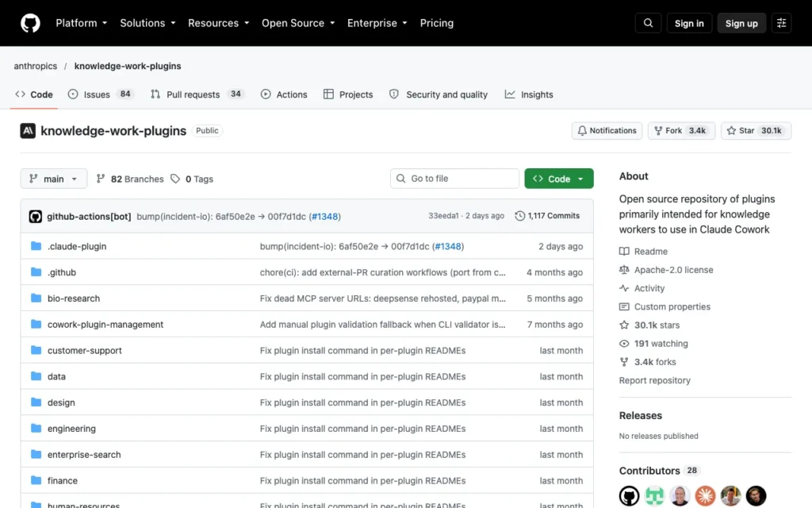Click the Pricing link

(x=437, y=23)
